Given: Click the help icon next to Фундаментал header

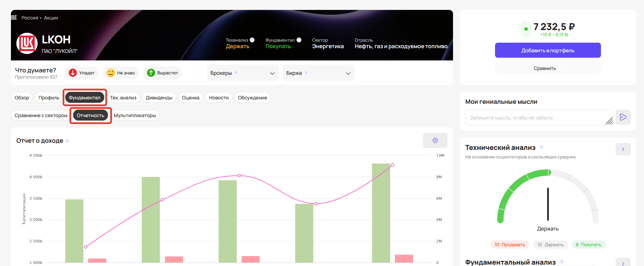Looking at the screenshot, I should (x=299, y=40).
